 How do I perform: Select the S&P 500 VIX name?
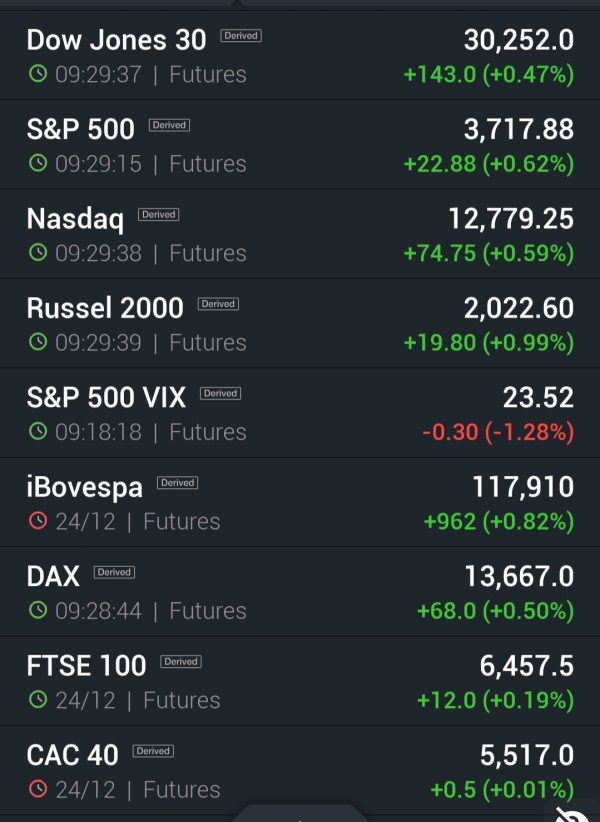pos(106,398)
